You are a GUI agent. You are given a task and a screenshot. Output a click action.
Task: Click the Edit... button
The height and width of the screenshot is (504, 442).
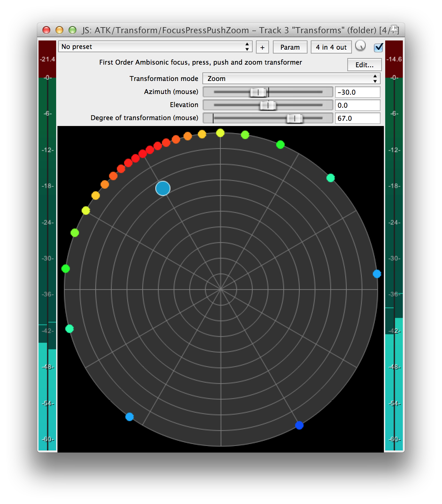tap(364, 65)
